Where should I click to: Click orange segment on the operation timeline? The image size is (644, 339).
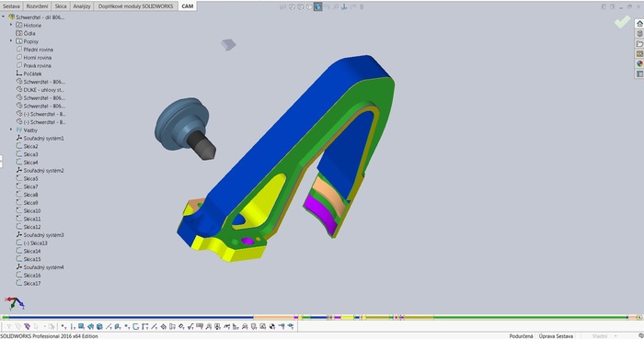273,317
